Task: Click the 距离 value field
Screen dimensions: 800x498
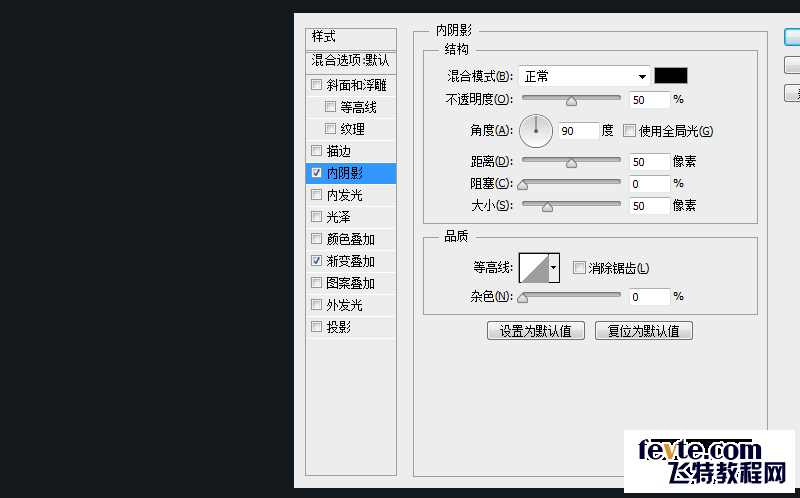Action: pos(649,162)
